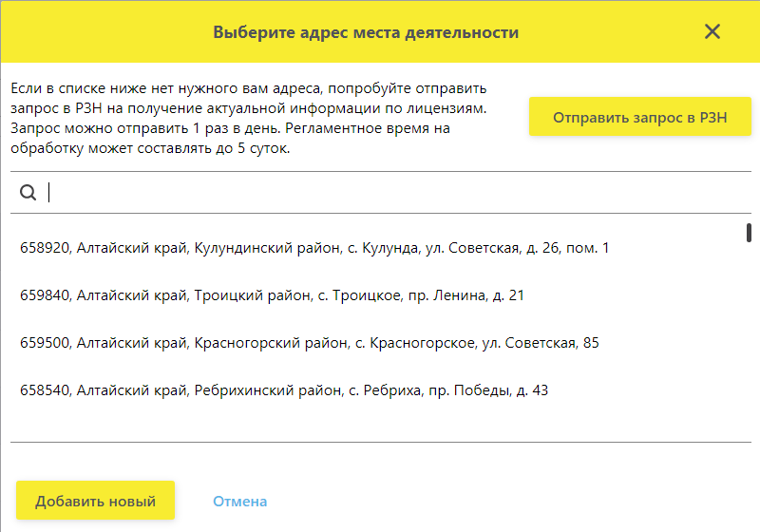Image resolution: width=760 pixels, height=532 pixels.
Task: Click the dialog title Выберите адрес места деятельности
Action: 366,32
